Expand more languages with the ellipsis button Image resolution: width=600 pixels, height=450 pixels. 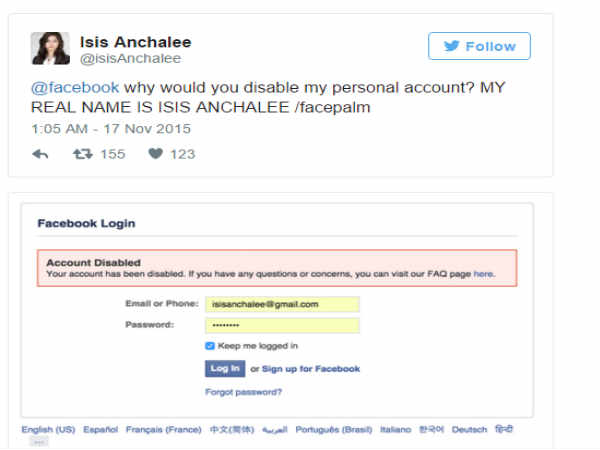click(39, 441)
